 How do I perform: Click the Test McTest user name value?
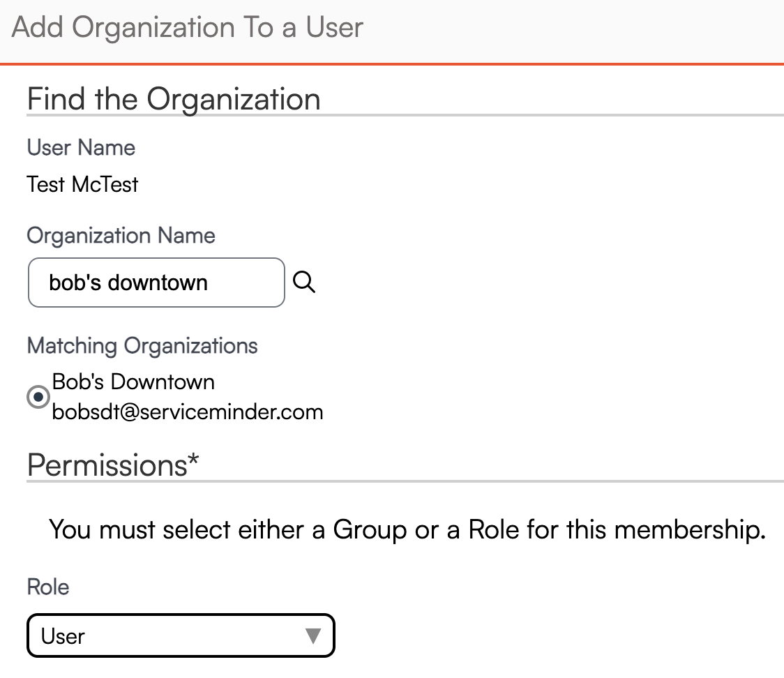pos(82,184)
